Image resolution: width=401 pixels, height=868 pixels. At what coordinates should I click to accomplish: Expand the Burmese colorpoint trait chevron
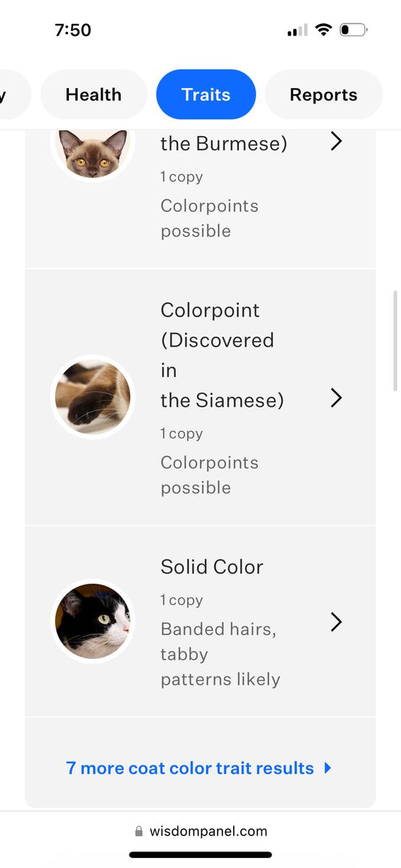[336, 141]
